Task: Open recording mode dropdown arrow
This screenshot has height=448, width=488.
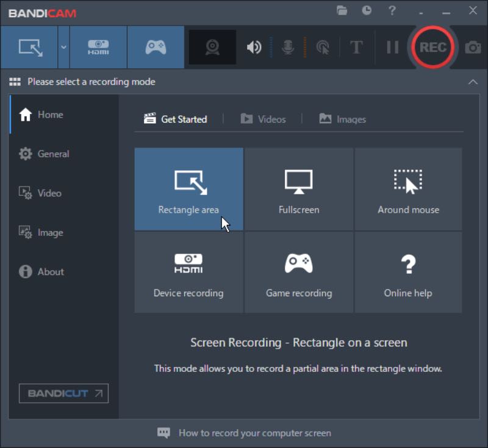Action: click(63, 47)
